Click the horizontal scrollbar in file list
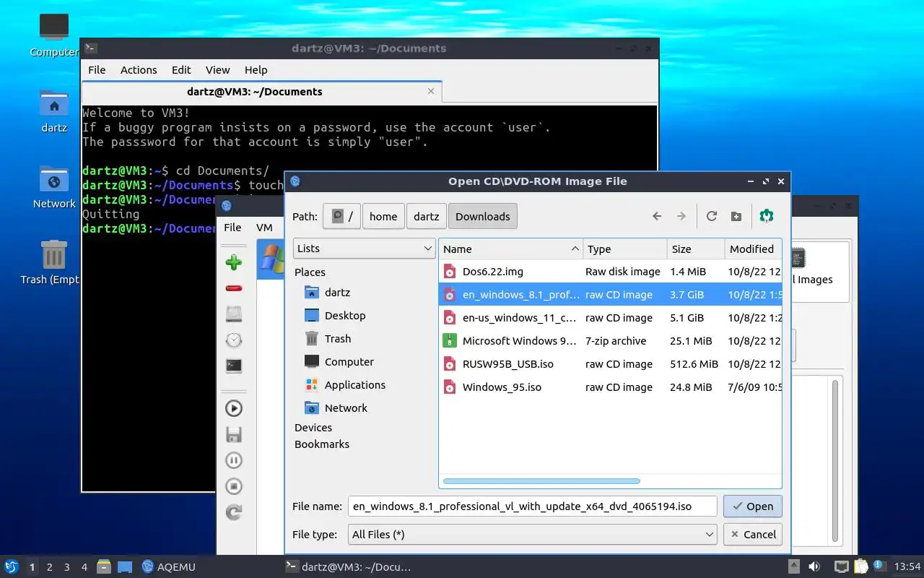Image resolution: width=924 pixels, height=578 pixels. point(541,481)
